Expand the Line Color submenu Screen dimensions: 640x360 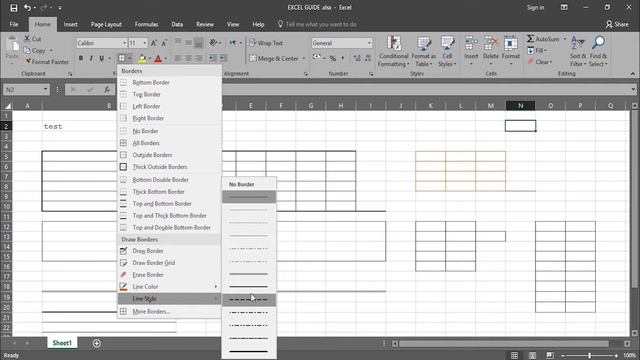pos(169,287)
